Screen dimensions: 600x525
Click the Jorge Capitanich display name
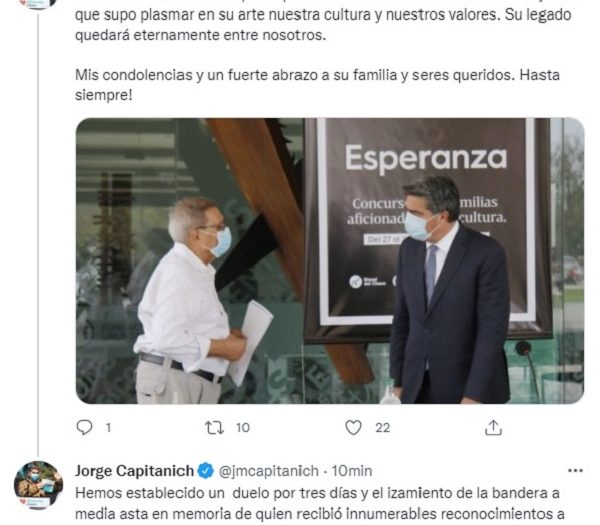134,471
